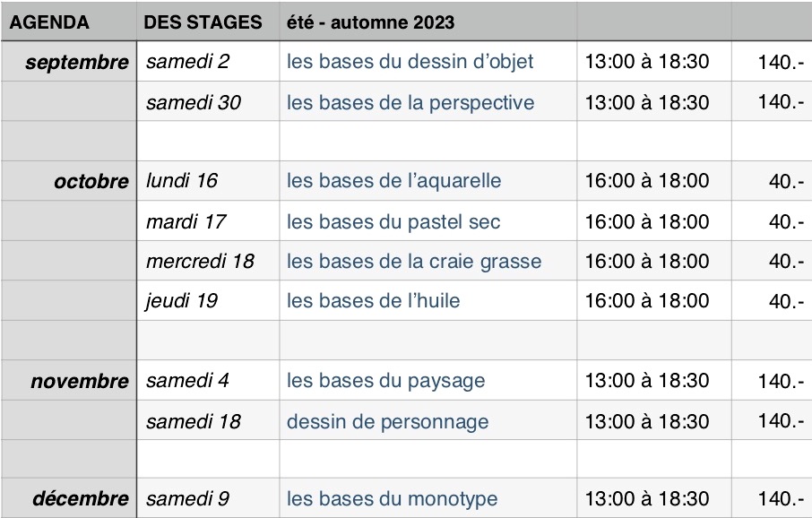Screen dimensions: 812x518
Task: Open 'dessin de personnage' link
Action: pyautogui.click(x=387, y=421)
